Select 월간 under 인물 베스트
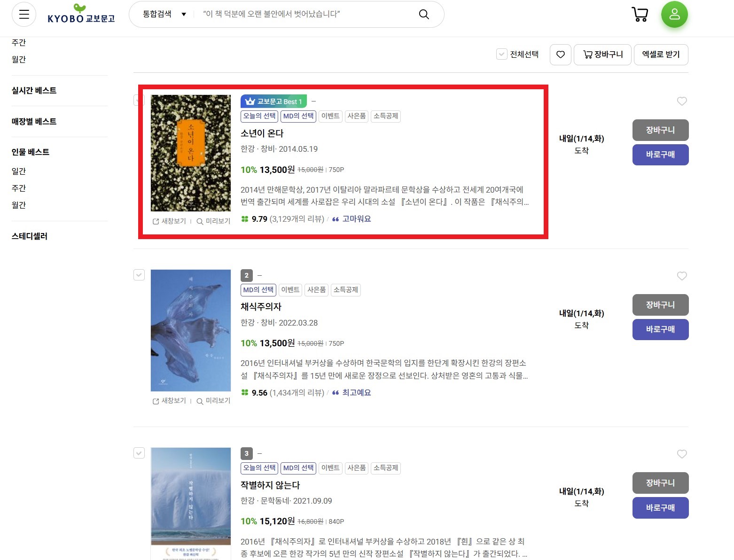 (x=19, y=205)
